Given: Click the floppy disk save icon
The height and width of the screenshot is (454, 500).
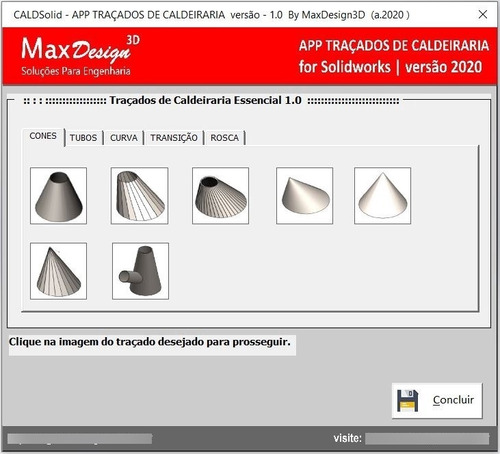Looking at the screenshot, I should [408, 400].
